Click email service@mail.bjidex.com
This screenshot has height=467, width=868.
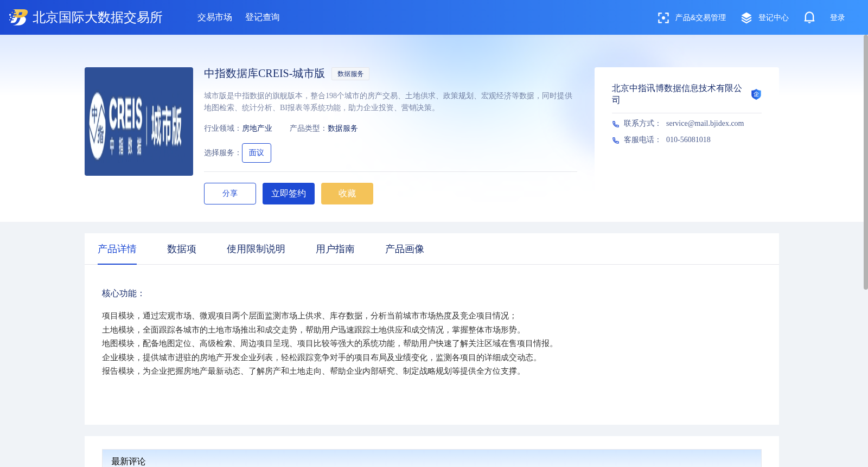point(705,124)
